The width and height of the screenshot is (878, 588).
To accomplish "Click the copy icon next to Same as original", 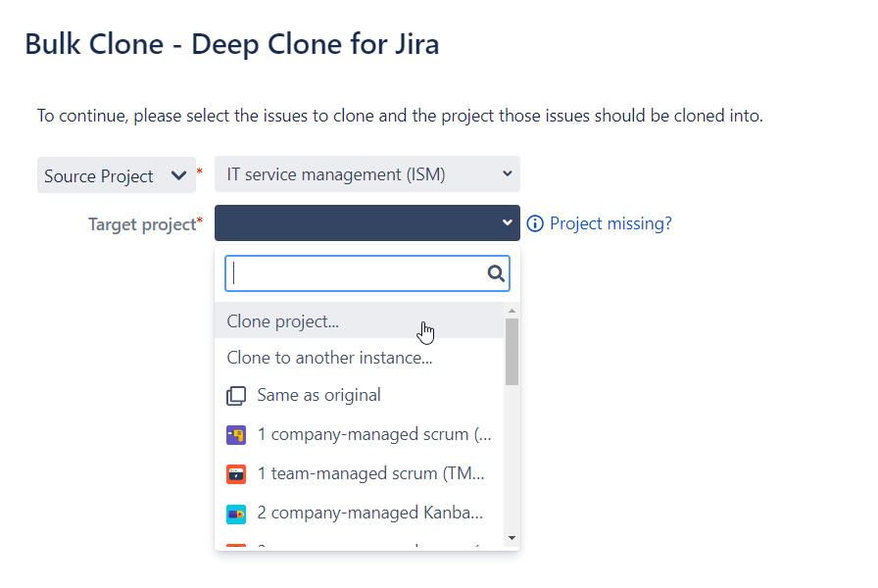I will tap(236, 395).
